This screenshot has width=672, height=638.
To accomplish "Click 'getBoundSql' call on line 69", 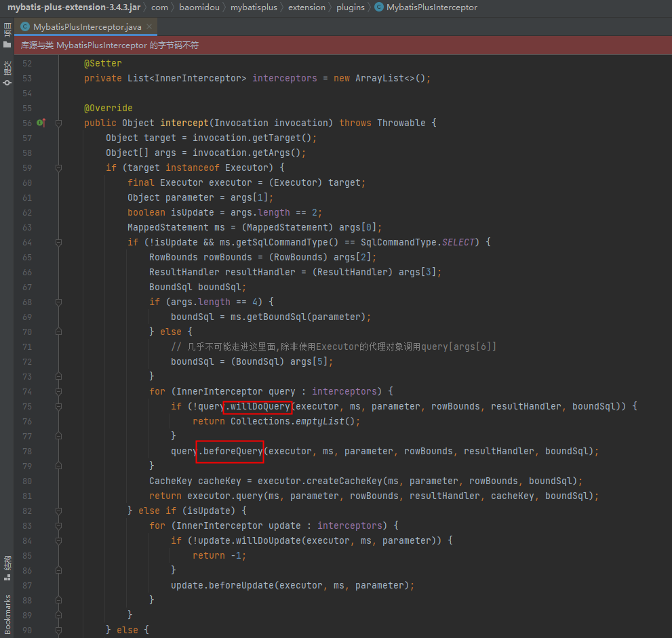I will pyautogui.click(x=277, y=317).
